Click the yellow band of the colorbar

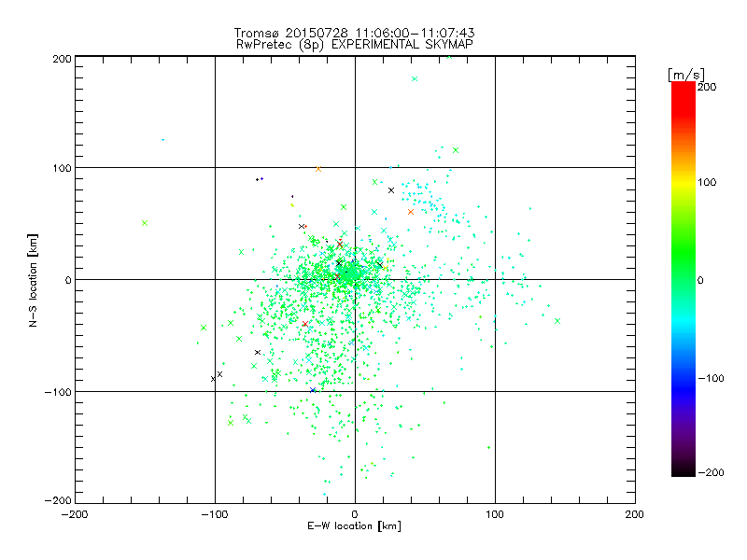point(684,182)
